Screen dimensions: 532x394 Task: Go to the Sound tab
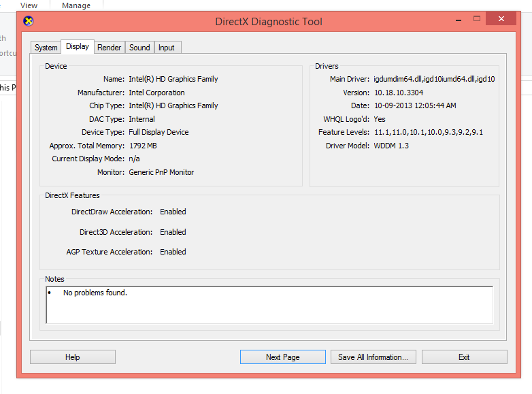click(139, 48)
